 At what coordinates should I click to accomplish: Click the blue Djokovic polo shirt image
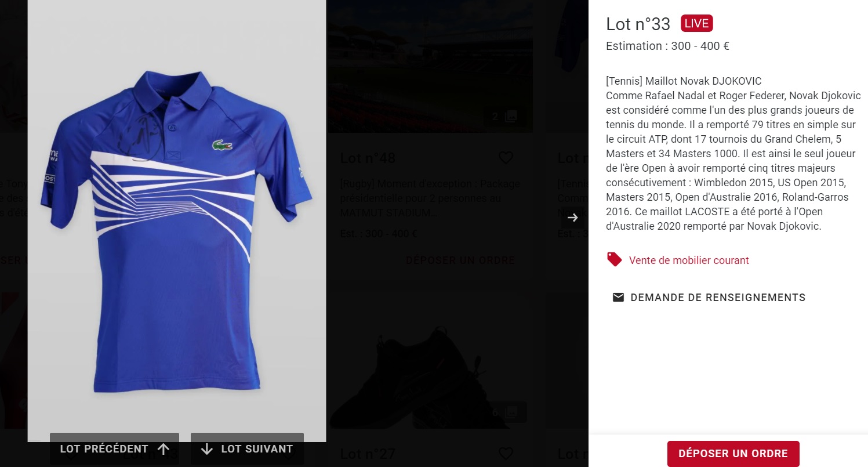[176, 232]
